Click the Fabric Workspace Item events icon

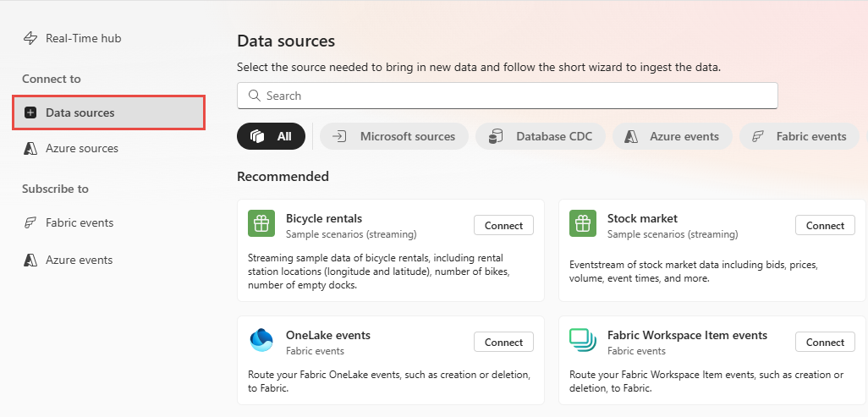[x=583, y=341]
